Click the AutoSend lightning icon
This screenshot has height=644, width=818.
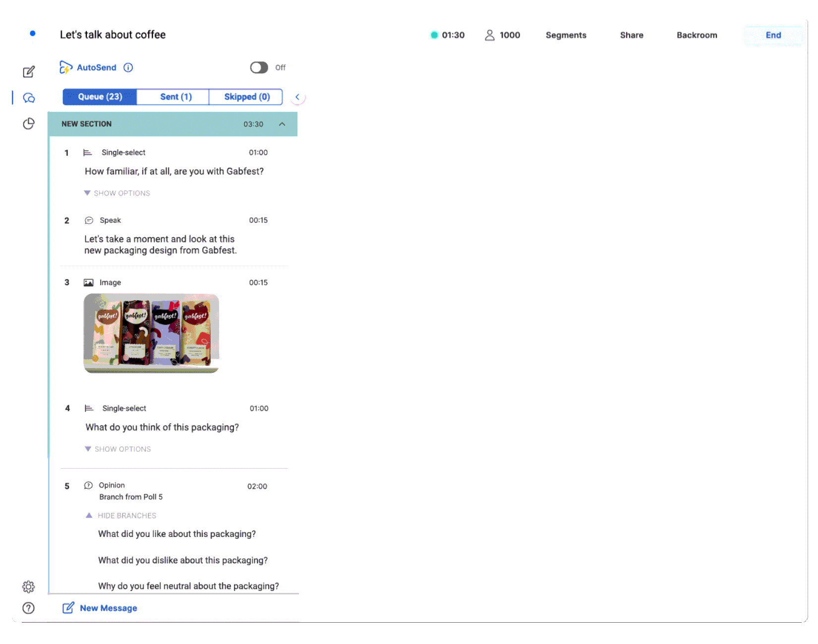point(66,67)
